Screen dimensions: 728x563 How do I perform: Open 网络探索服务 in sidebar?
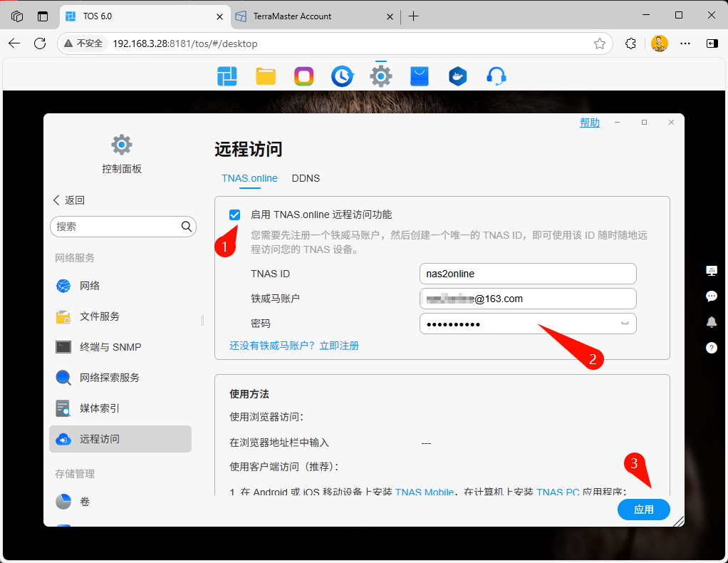click(x=120, y=378)
